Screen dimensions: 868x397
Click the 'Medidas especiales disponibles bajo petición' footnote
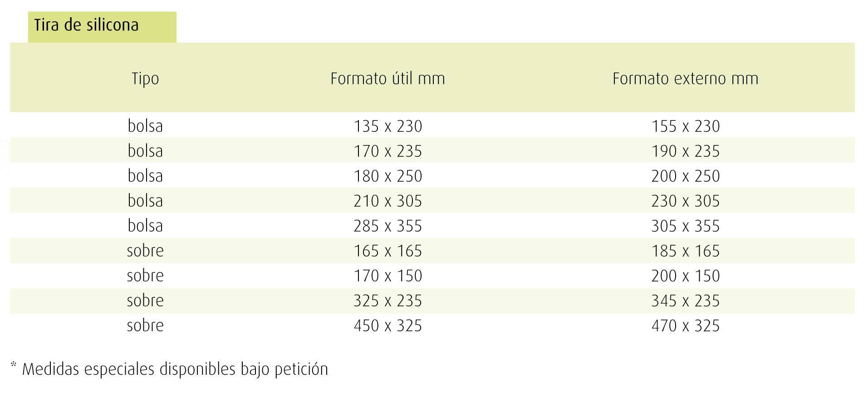pos(175,369)
